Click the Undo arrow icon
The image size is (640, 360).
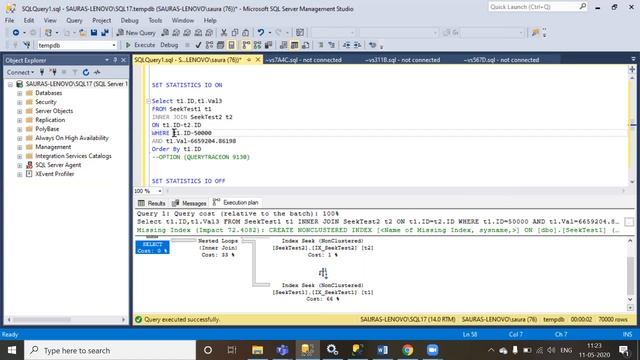tap(260, 33)
